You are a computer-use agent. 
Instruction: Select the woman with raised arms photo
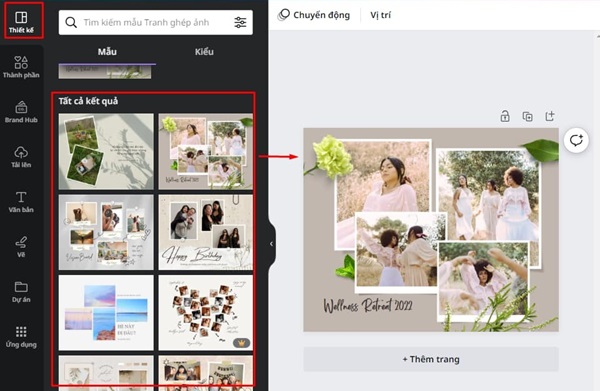pos(484,281)
